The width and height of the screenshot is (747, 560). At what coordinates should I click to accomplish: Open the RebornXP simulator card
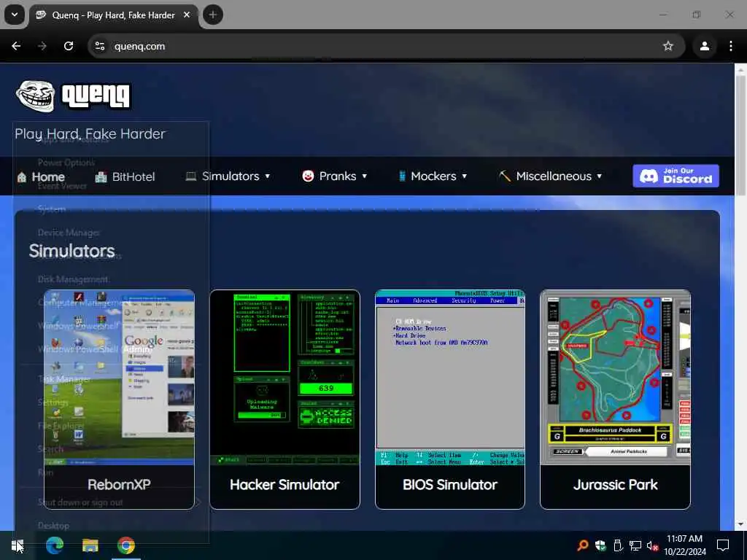coord(119,400)
